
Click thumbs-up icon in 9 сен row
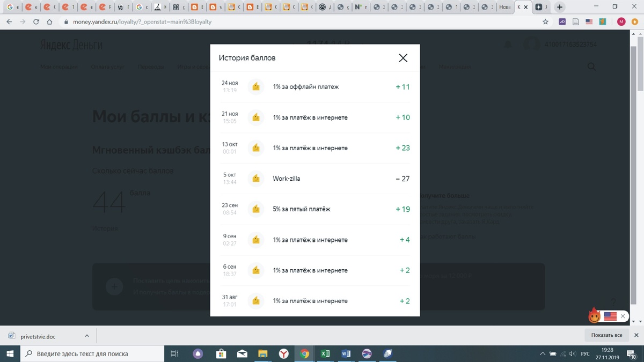click(x=256, y=240)
